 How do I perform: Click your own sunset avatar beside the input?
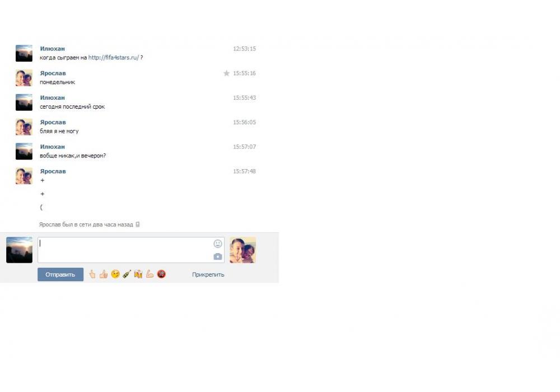(x=19, y=250)
